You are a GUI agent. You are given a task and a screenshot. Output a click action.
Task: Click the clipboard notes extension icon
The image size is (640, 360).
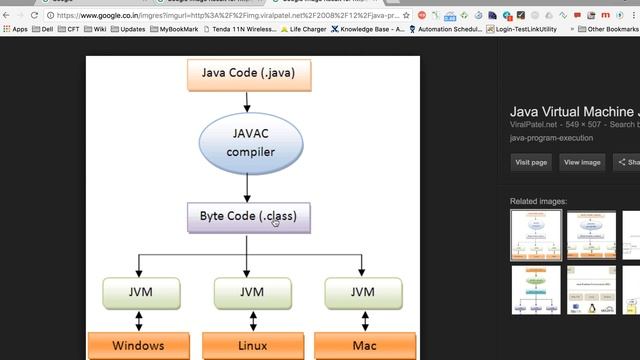(x=591, y=16)
